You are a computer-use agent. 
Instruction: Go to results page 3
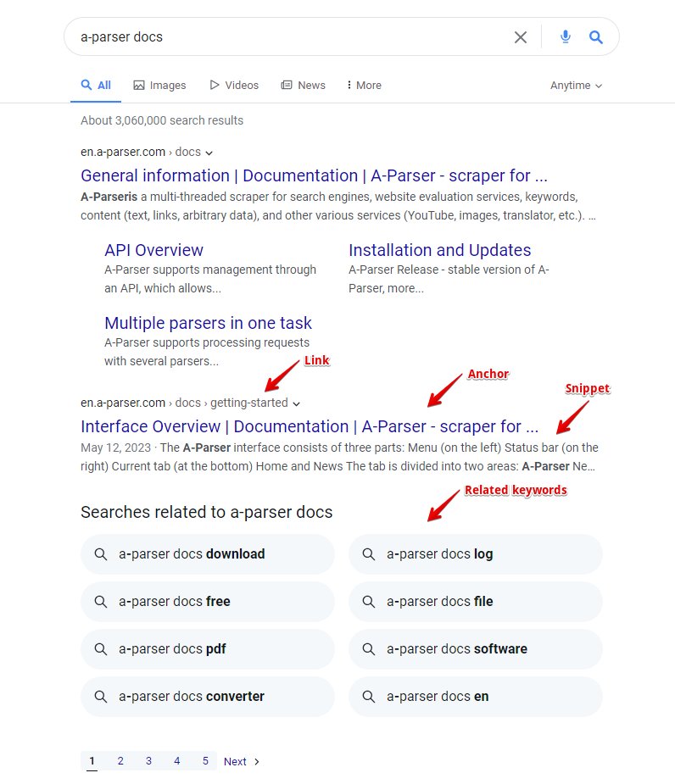(x=148, y=761)
